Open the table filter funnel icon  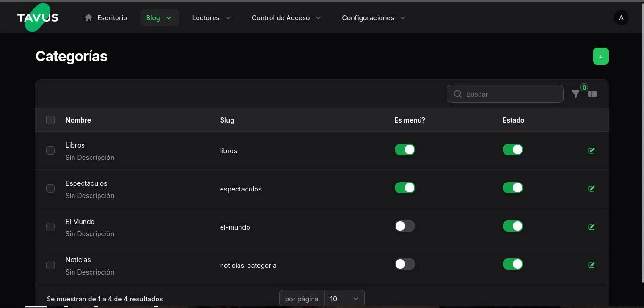575,94
